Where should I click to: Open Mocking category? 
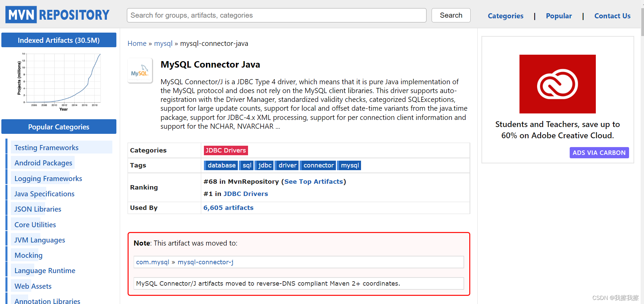[x=29, y=255]
